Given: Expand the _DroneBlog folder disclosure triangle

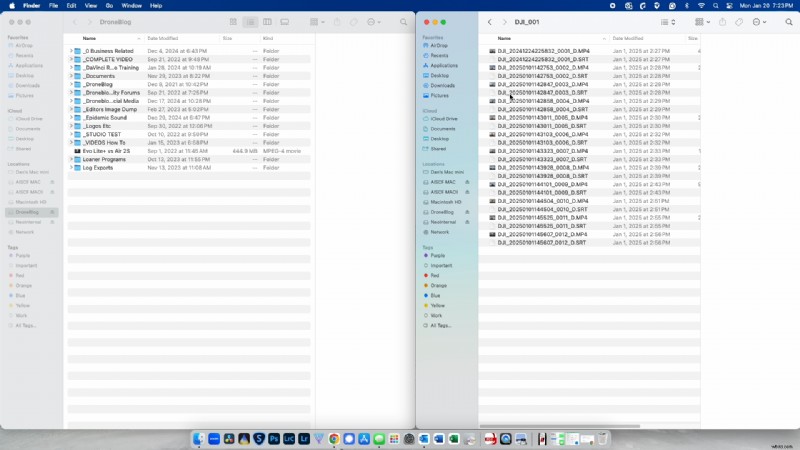Looking at the screenshot, I should (71, 85).
